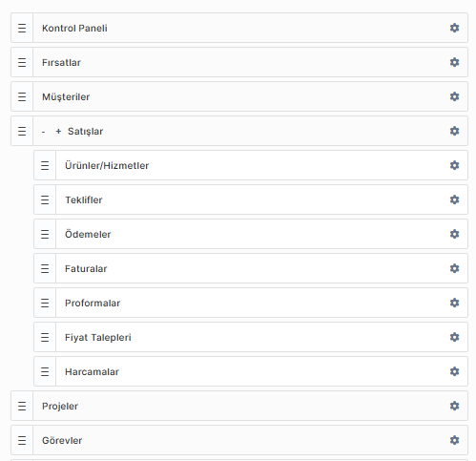Image resolution: width=476 pixels, height=461 pixels.
Task: Open Harcamalar item gear settings
Action: (x=454, y=371)
